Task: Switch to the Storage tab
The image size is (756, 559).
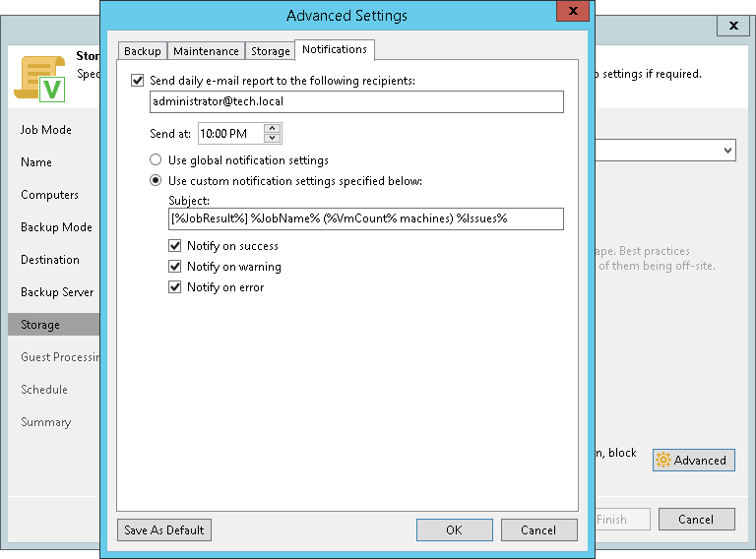Action: 270,51
